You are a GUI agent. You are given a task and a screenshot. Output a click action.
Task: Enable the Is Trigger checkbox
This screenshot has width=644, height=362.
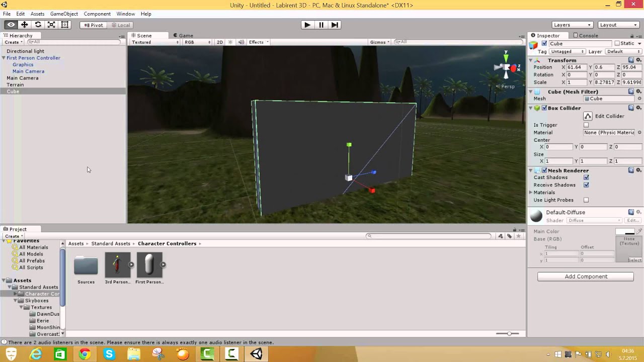586,125
